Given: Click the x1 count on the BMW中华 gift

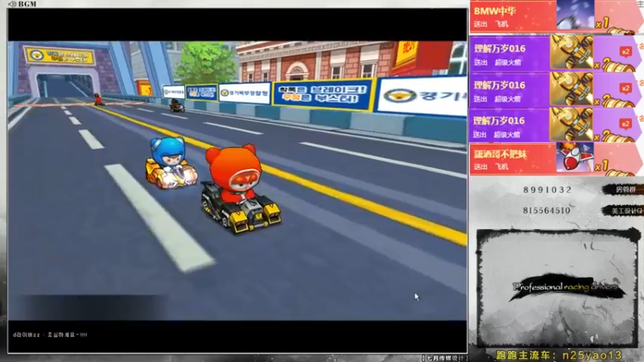Looking at the screenshot, I should (601, 23).
